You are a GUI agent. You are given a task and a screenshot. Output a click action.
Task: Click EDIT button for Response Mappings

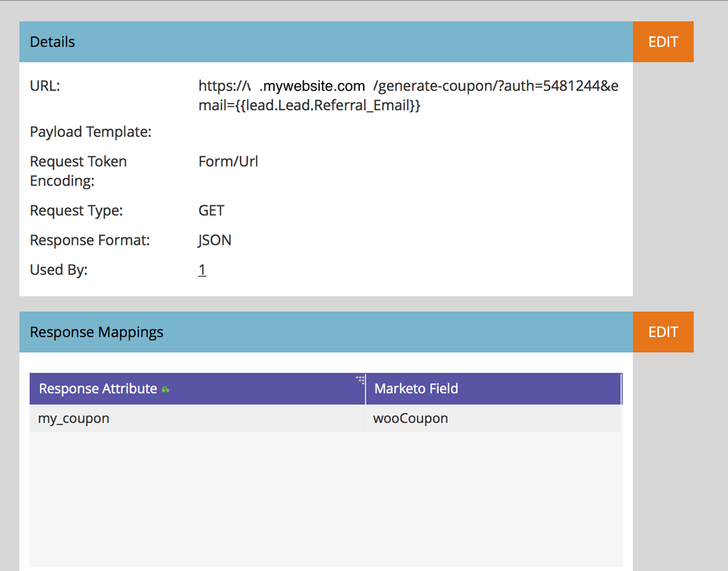coord(663,332)
